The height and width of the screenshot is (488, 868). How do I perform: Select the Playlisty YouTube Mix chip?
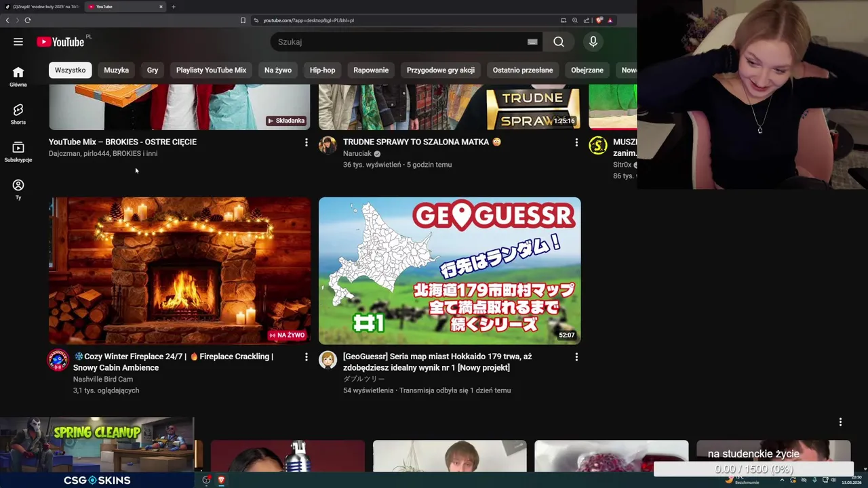(x=211, y=70)
